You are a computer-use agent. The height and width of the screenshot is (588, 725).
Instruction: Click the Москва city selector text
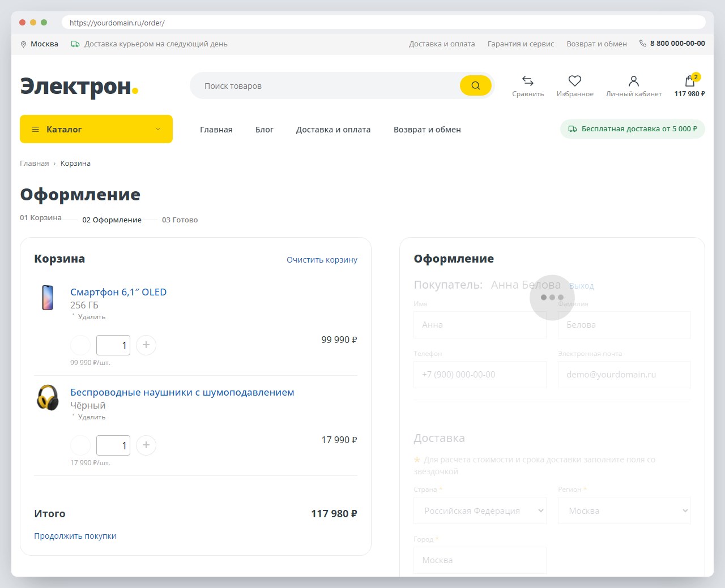[x=44, y=44]
